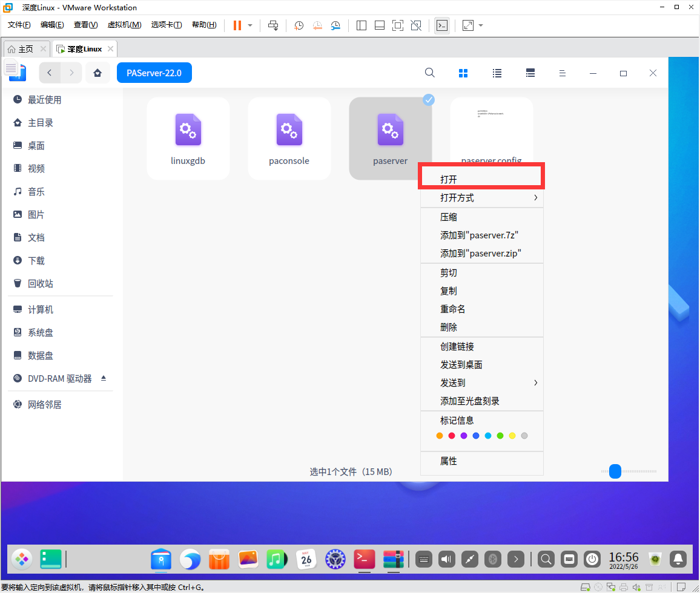
Task: Toggle the VMware console view button
Action: click(441, 25)
